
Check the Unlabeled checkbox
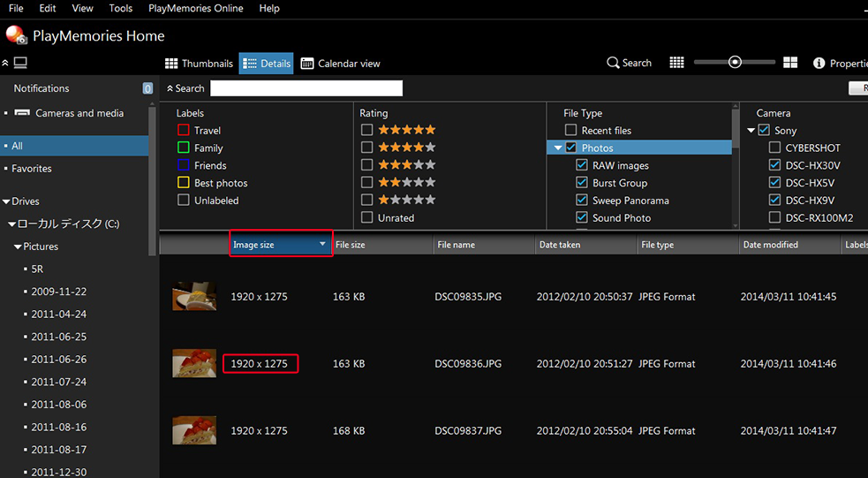point(184,200)
